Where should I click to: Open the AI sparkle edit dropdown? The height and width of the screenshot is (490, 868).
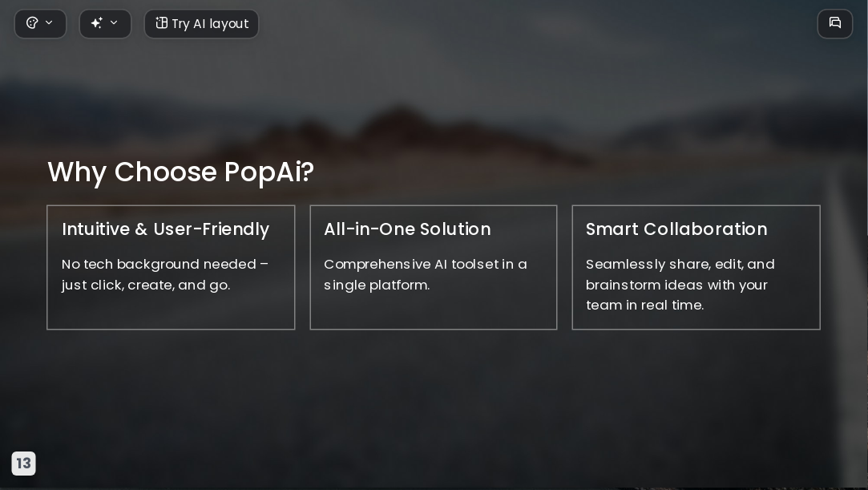(x=105, y=24)
